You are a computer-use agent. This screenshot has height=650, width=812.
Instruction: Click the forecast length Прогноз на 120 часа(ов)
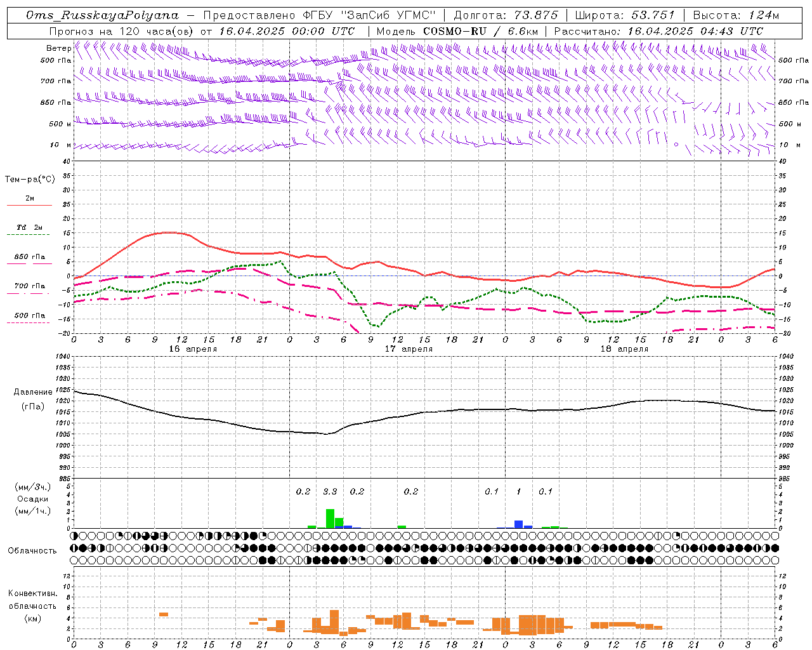click(x=122, y=31)
